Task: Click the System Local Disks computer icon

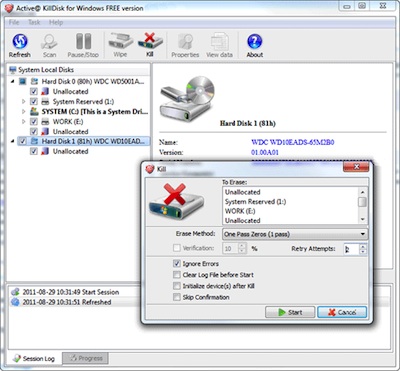Action: [x=13, y=70]
